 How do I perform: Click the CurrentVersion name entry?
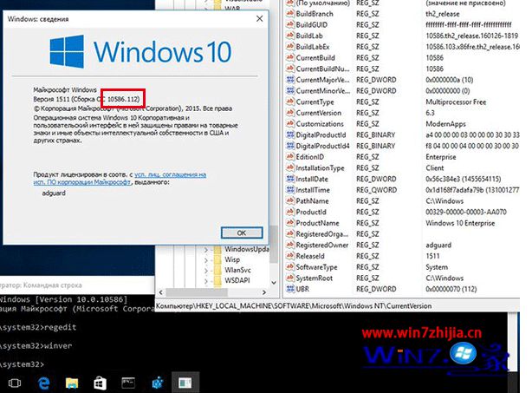point(319,113)
